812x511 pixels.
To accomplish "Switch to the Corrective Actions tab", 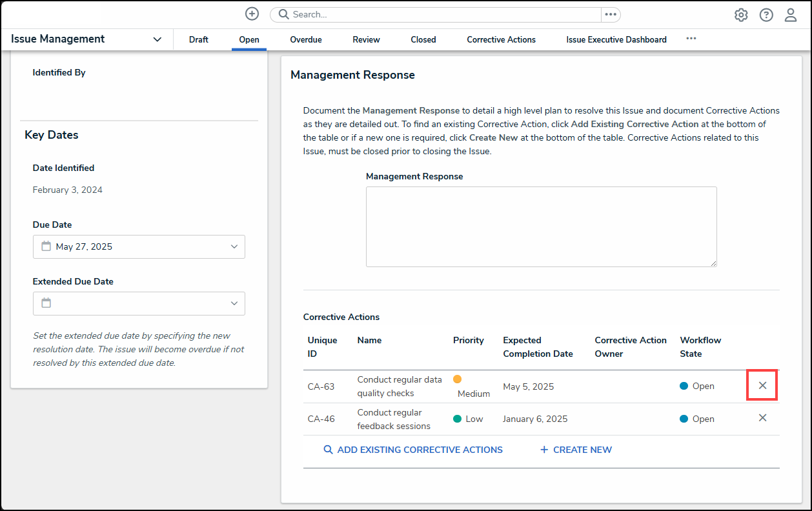I will [x=501, y=39].
